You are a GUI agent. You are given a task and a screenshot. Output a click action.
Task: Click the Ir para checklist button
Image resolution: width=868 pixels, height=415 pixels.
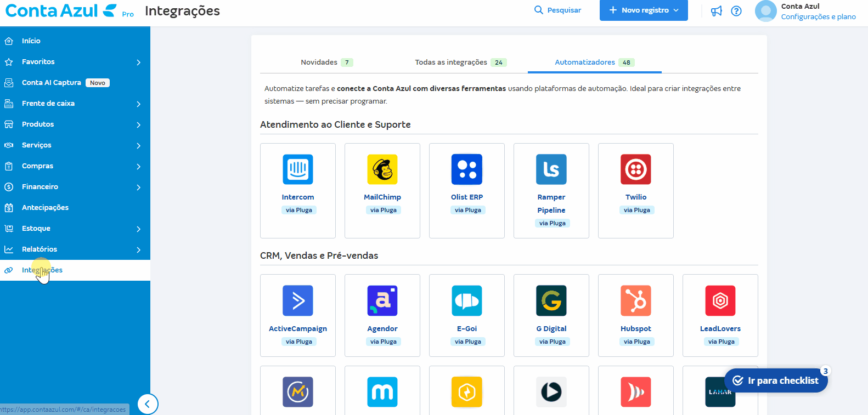tap(776, 380)
